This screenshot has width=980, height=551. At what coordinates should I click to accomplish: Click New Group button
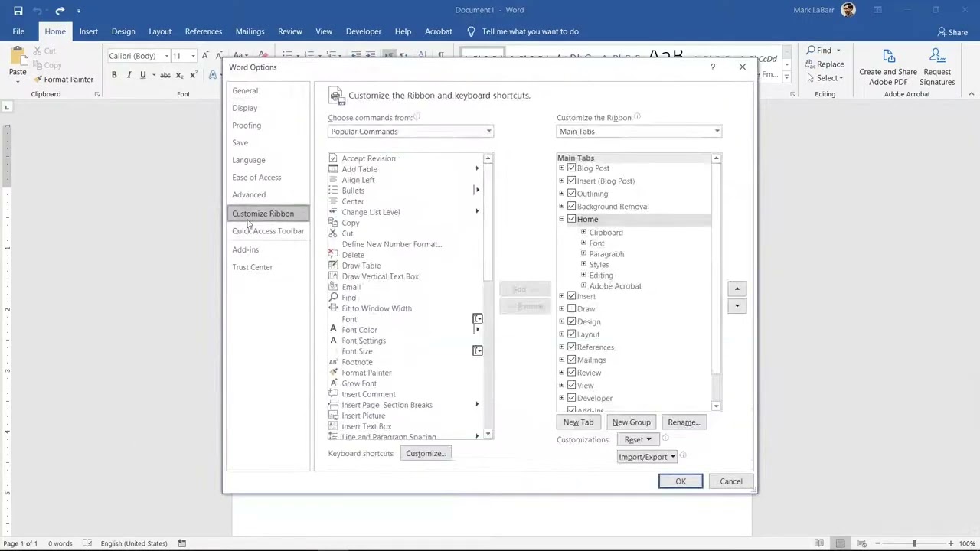click(x=631, y=422)
